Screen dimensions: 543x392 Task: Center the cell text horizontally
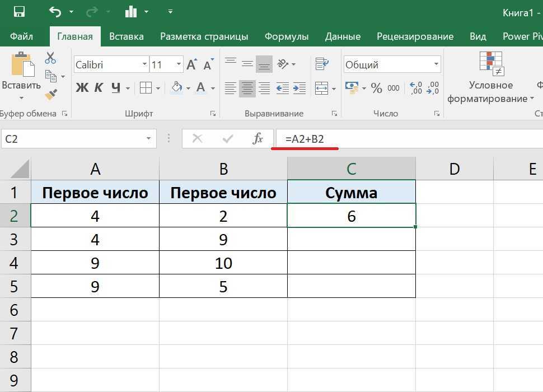point(247,88)
